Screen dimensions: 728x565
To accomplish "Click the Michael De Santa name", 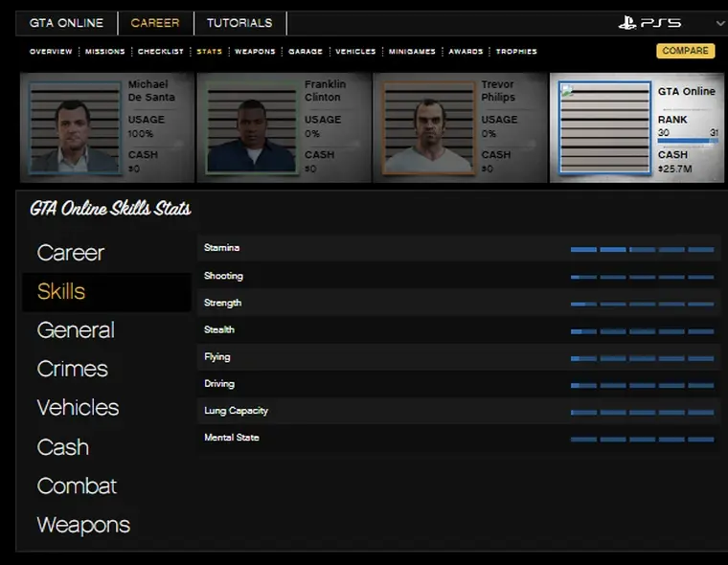I will coord(151,91).
